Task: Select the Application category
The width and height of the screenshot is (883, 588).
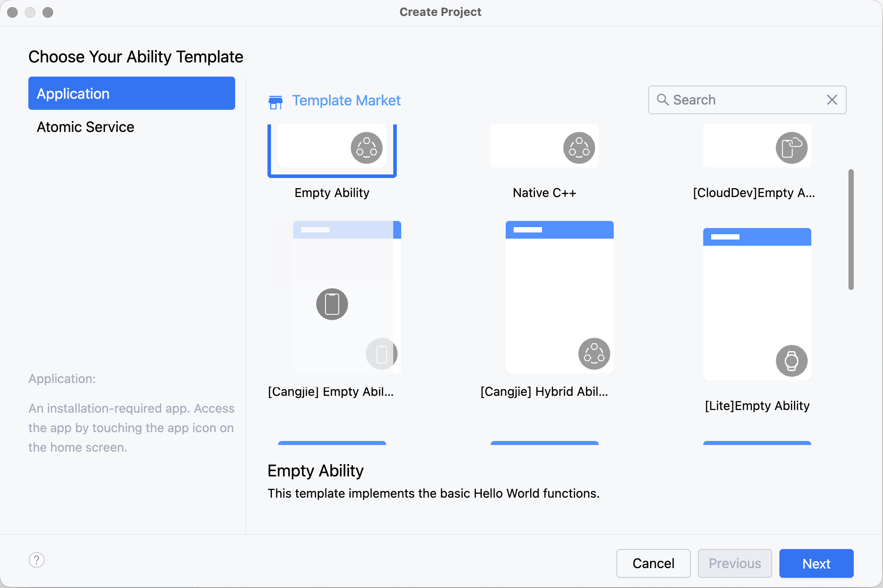Action: pyautogui.click(x=132, y=93)
